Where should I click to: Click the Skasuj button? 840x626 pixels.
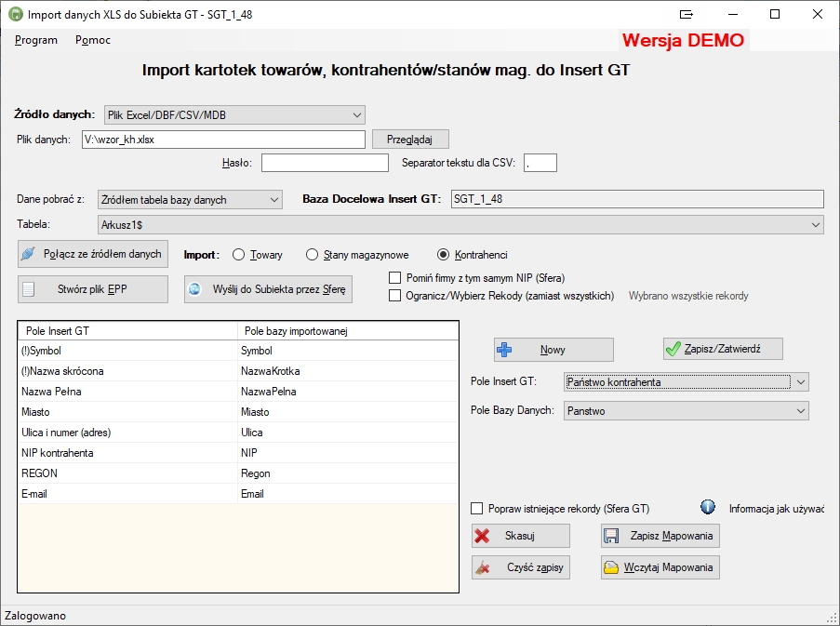(x=521, y=536)
